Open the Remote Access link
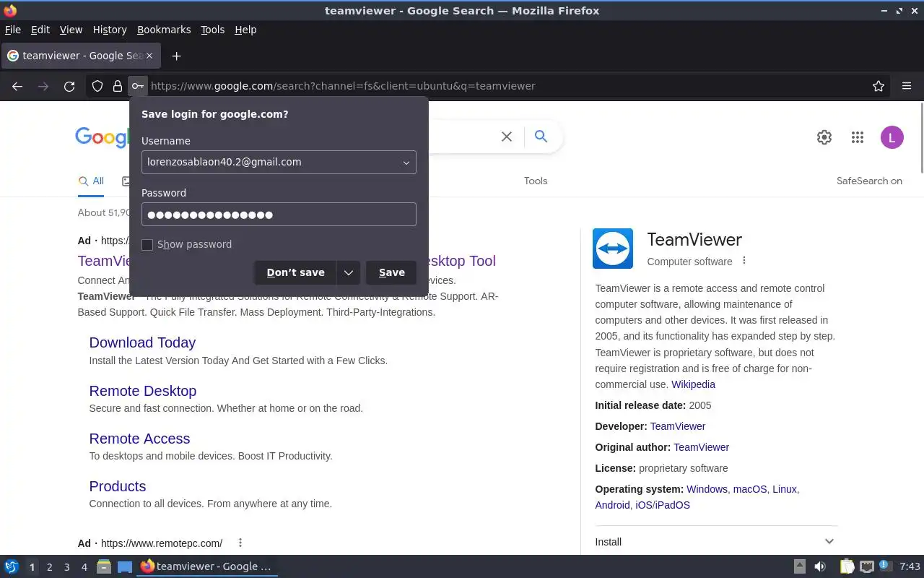This screenshot has width=924, height=578. pos(139,439)
